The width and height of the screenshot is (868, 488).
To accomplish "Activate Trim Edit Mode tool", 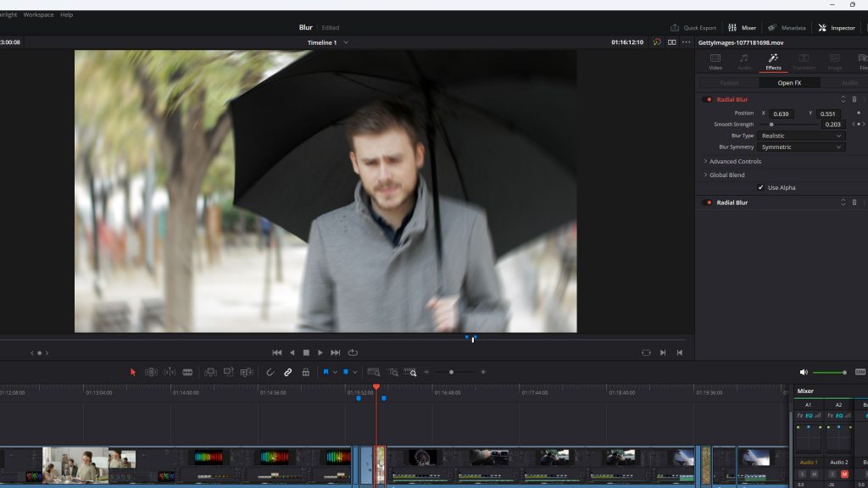I will (x=151, y=373).
